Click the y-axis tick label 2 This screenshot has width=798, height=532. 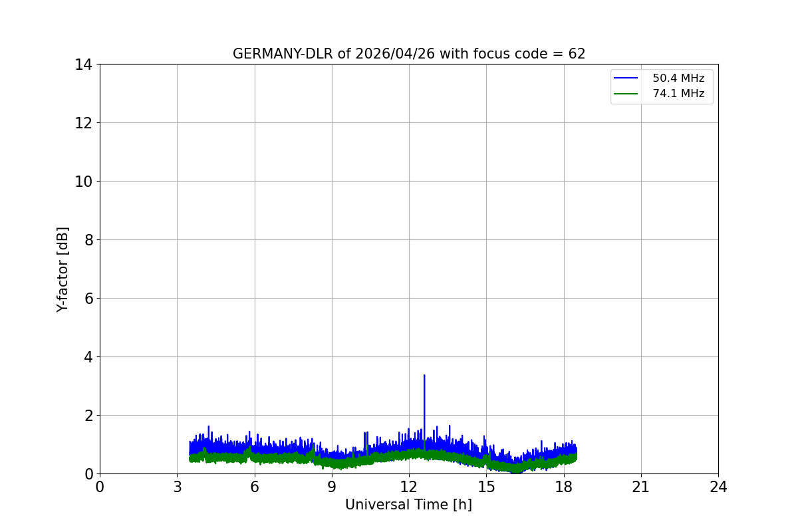tap(88, 416)
